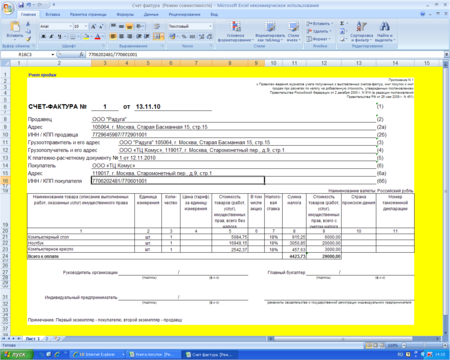
Task: Cut the selection with the scissors icon
Action: (x=28, y=24)
